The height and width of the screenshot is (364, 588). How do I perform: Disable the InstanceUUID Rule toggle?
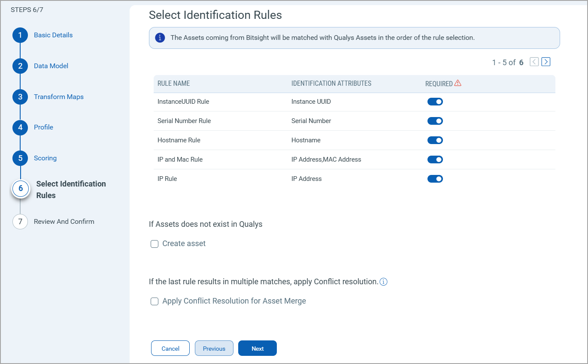[435, 102]
